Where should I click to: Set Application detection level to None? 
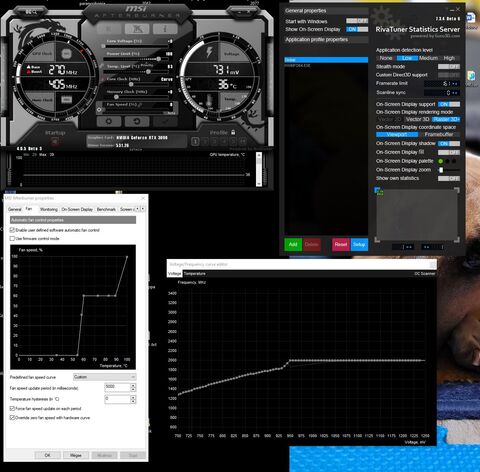tap(386, 58)
